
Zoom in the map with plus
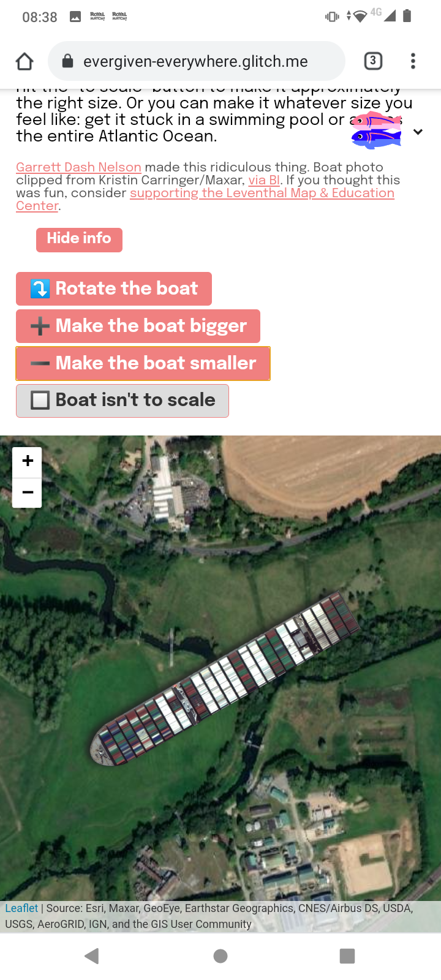(27, 461)
